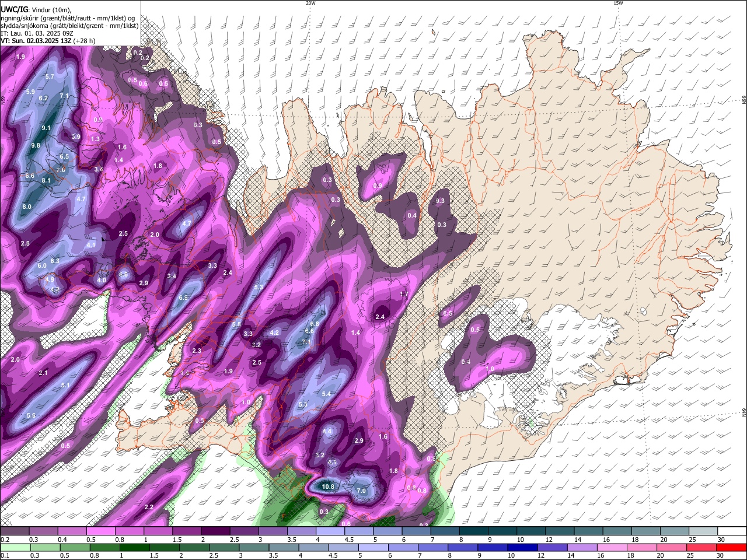This screenshot has width=747, height=560.
Task: Click the 7.0 value beside the 10.8 maximum
Action: pyautogui.click(x=361, y=491)
